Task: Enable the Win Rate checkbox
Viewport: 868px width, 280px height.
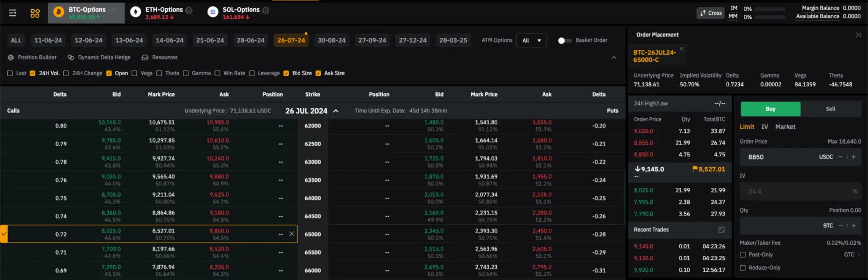Action: pos(218,73)
